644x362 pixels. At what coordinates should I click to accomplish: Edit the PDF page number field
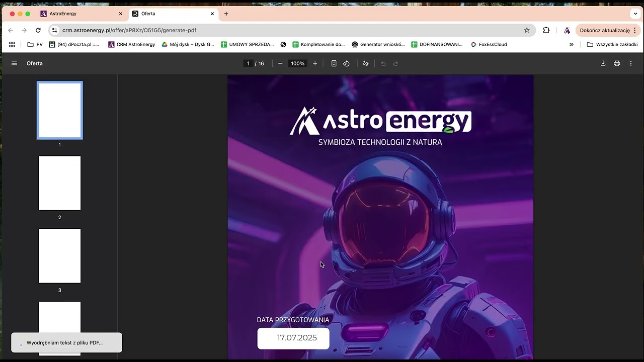tap(248, 63)
